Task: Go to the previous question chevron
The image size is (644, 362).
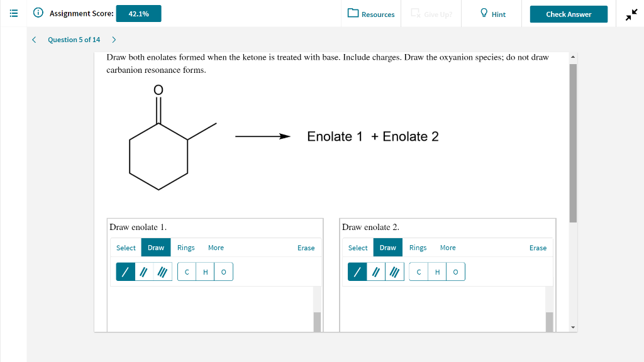Action: [x=34, y=40]
